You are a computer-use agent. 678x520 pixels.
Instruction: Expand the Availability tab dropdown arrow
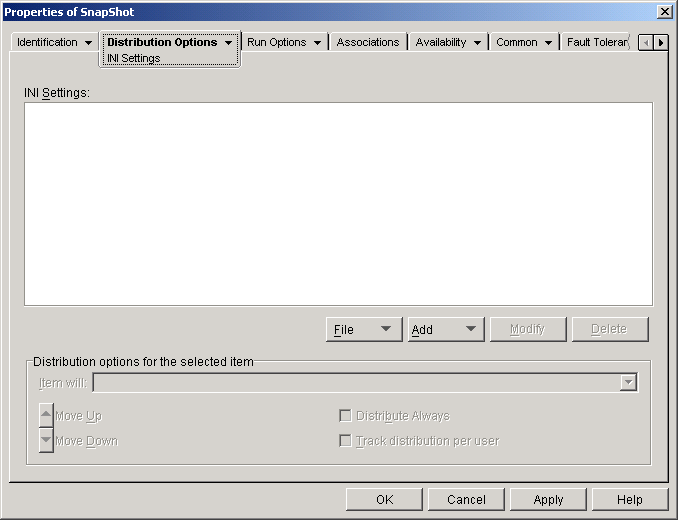point(477,43)
